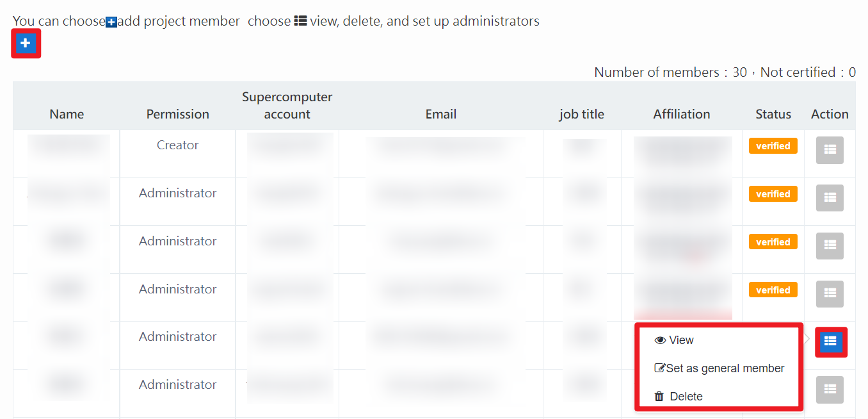Open action menu for the Creator row

(830, 149)
